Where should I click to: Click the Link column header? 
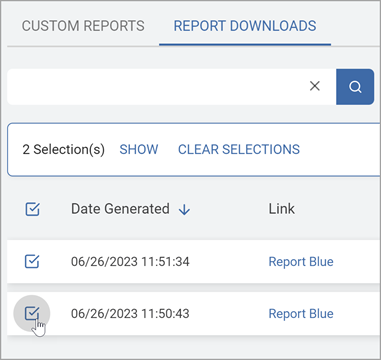(282, 209)
